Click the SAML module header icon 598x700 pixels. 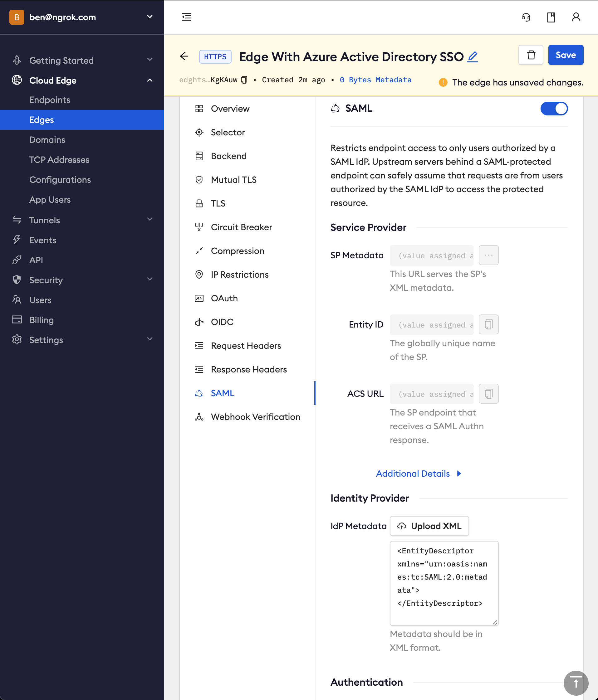pyautogui.click(x=335, y=108)
